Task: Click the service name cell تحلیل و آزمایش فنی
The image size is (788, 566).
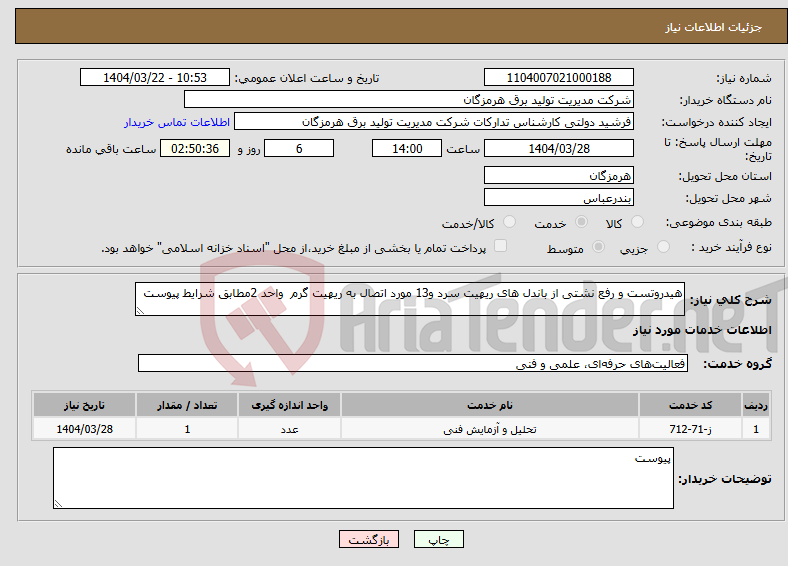Action: [x=489, y=429]
